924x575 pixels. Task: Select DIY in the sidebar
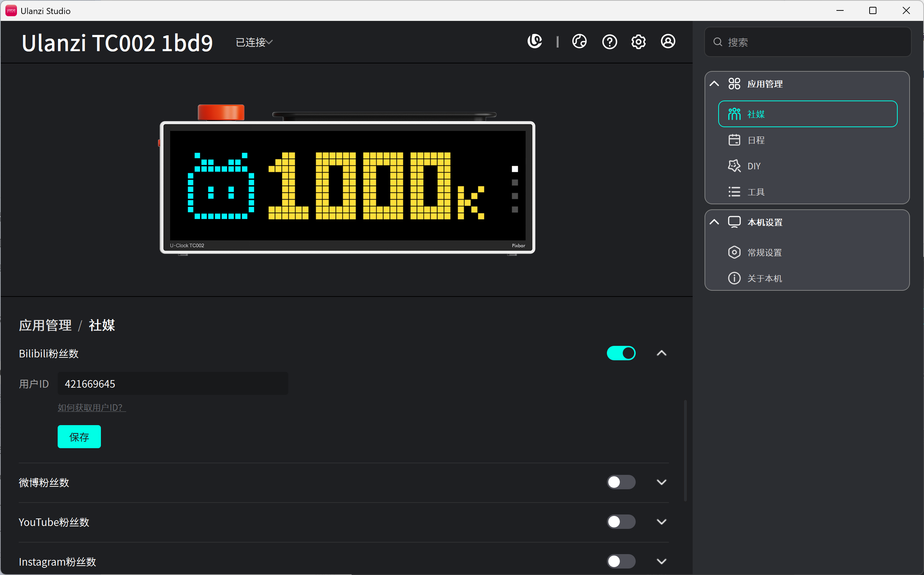point(807,166)
